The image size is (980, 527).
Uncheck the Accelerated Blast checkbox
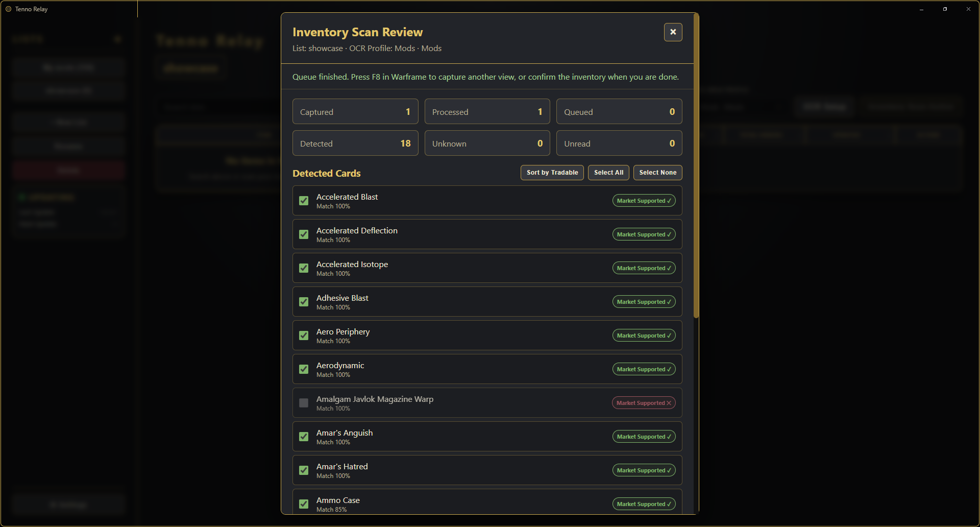[304, 201]
